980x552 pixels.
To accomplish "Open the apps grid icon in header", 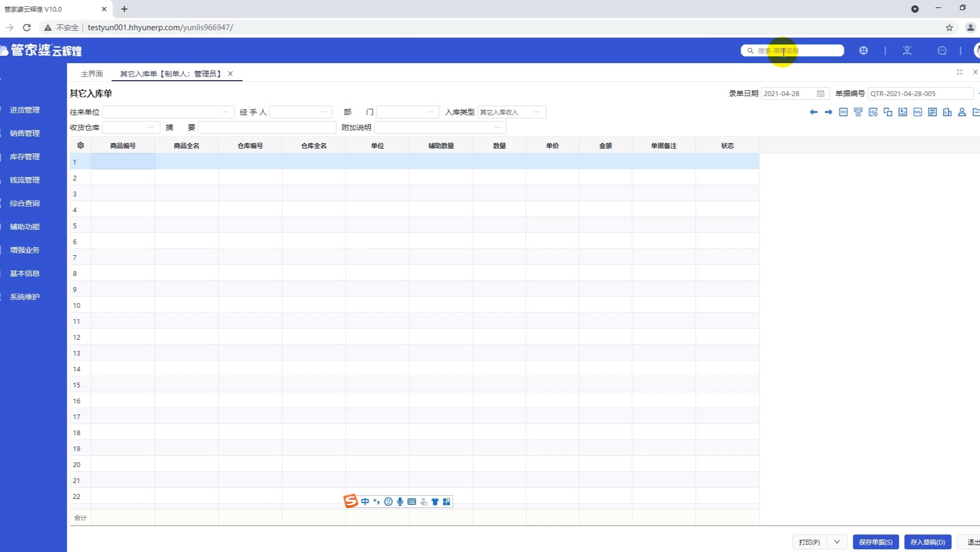I will 863,50.
